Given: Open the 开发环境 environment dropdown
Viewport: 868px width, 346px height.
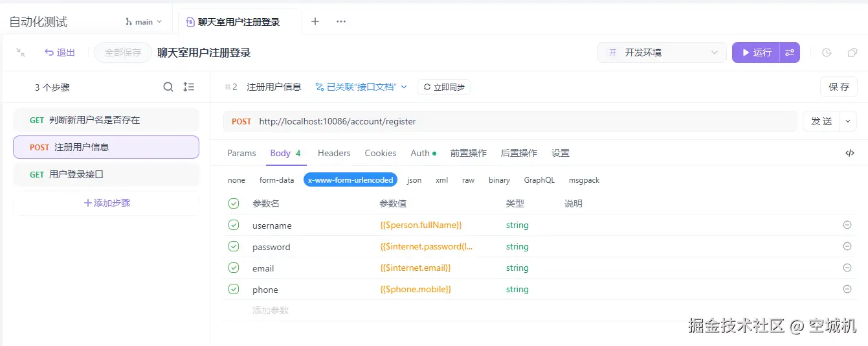Looking at the screenshot, I should [x=662, y=52].
